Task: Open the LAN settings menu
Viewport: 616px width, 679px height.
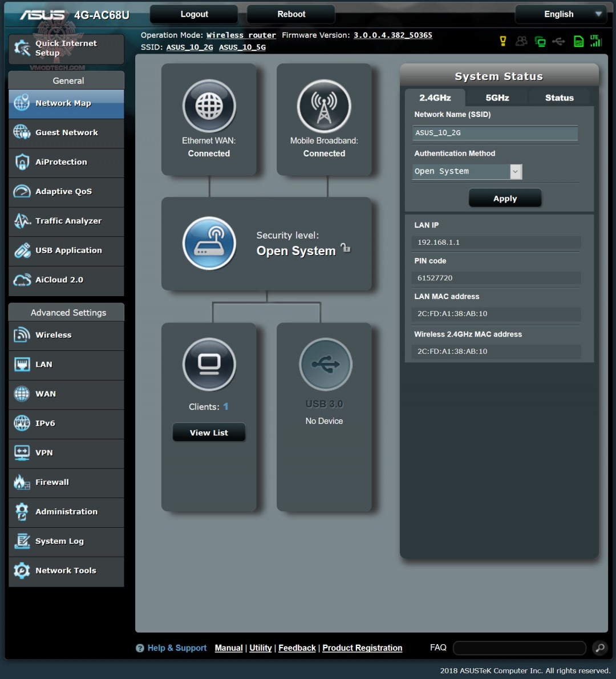Action: click(x=66, y=364)
